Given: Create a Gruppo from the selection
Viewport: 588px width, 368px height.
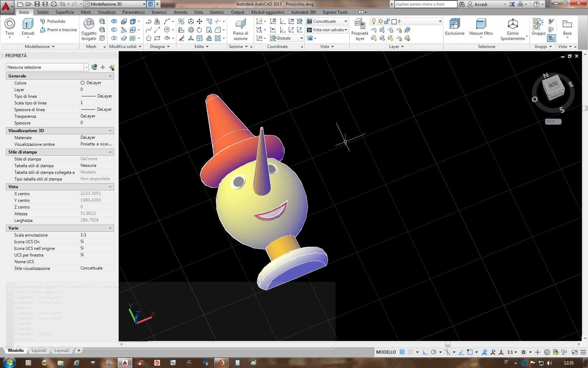Looking at the screenshot, I should (538, 27).
